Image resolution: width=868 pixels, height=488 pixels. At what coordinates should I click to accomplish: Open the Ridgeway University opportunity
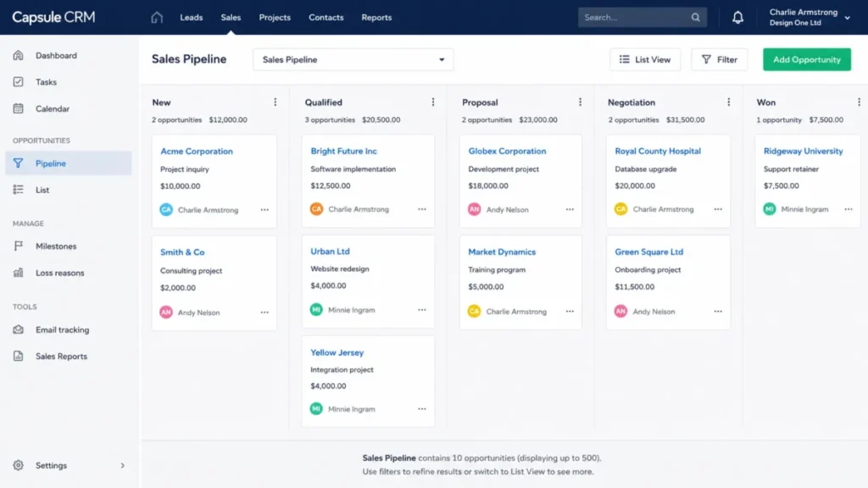coord(803,151)
